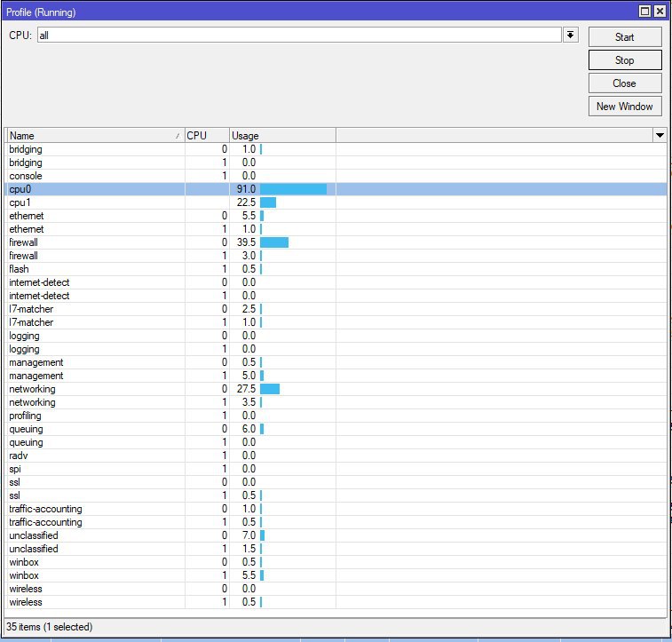672x642 pixels.
Task: Open the CPU selection dropdown arrow
Action: (570, 36)
